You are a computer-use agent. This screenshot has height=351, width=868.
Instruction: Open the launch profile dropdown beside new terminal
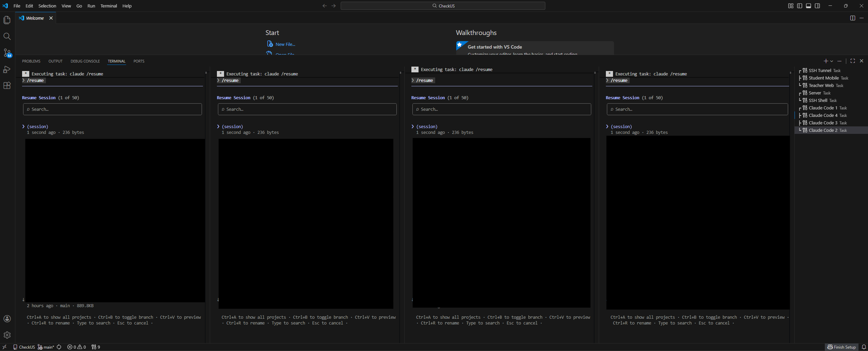[x=832, y=61]
